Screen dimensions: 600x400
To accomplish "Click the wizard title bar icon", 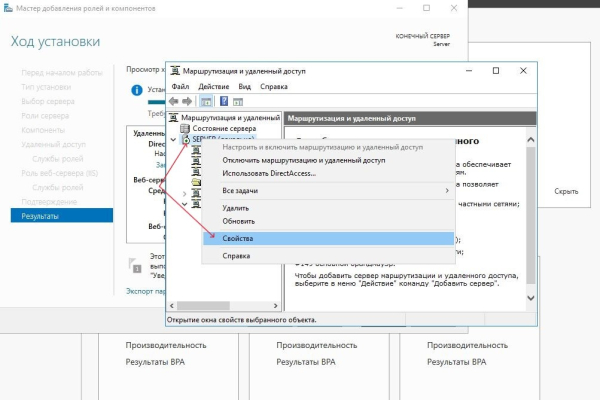I will 8,8.
